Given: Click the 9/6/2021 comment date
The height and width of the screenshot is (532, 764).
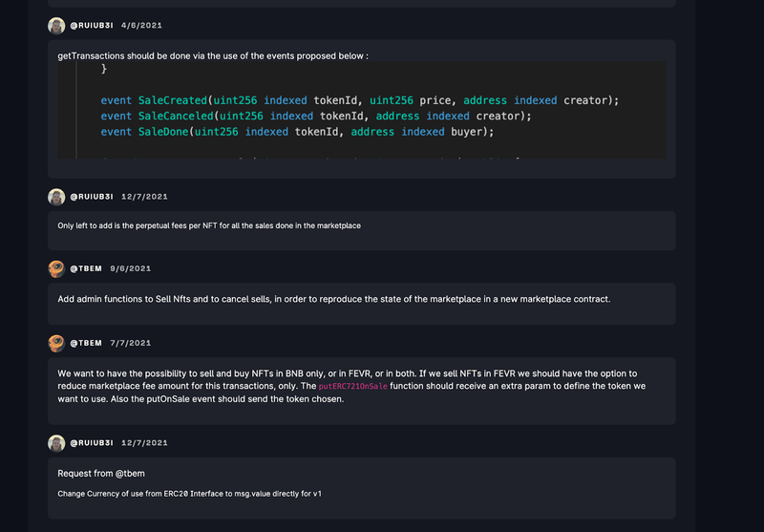Looking at the screenshot, I should 130,268.
